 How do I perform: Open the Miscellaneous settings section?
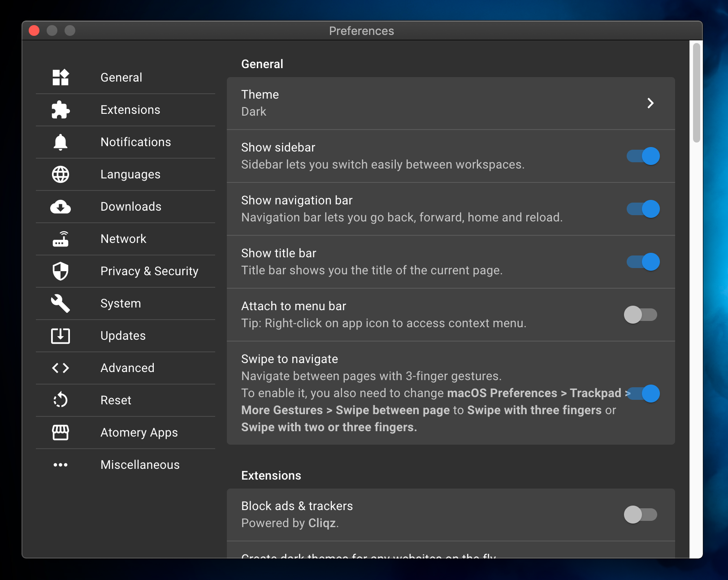(140, 464)
